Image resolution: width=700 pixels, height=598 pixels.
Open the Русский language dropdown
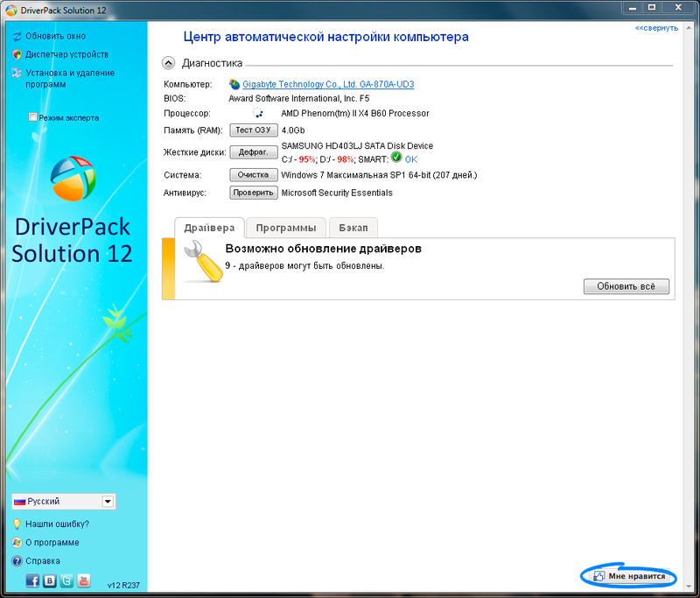63,502
